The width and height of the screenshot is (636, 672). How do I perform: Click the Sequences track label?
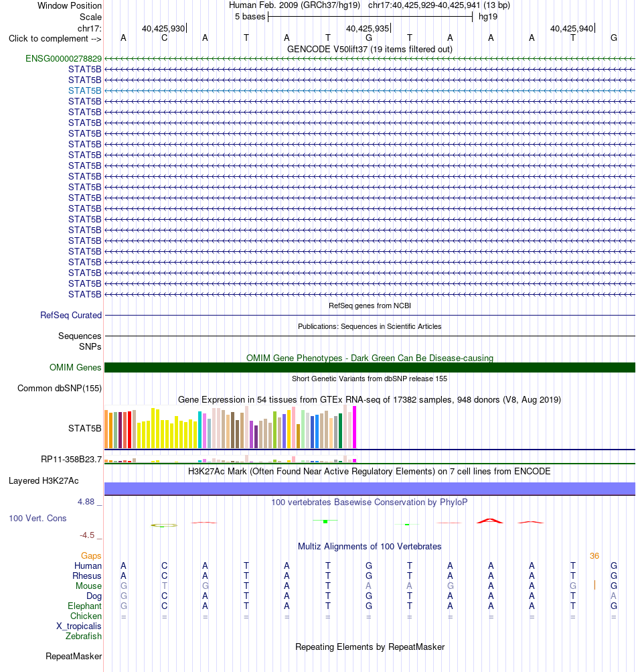80,336
